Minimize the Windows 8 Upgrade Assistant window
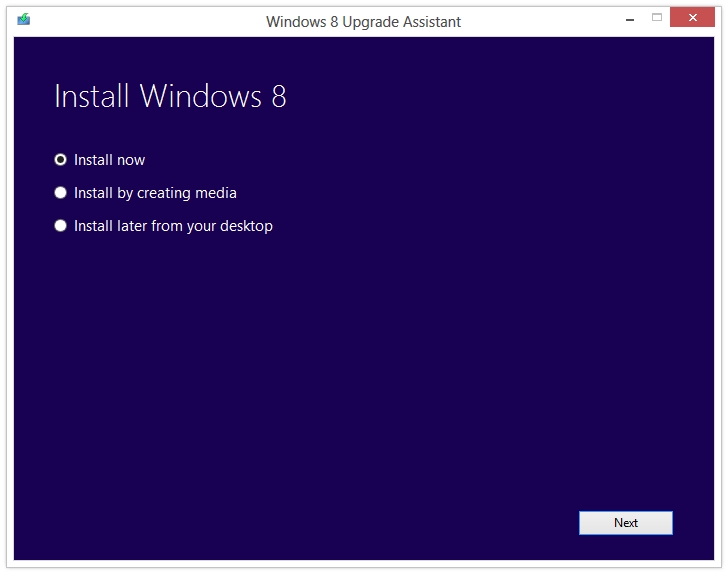The width and height of the screenshot is (728, 576). click(x=628, y=17)
